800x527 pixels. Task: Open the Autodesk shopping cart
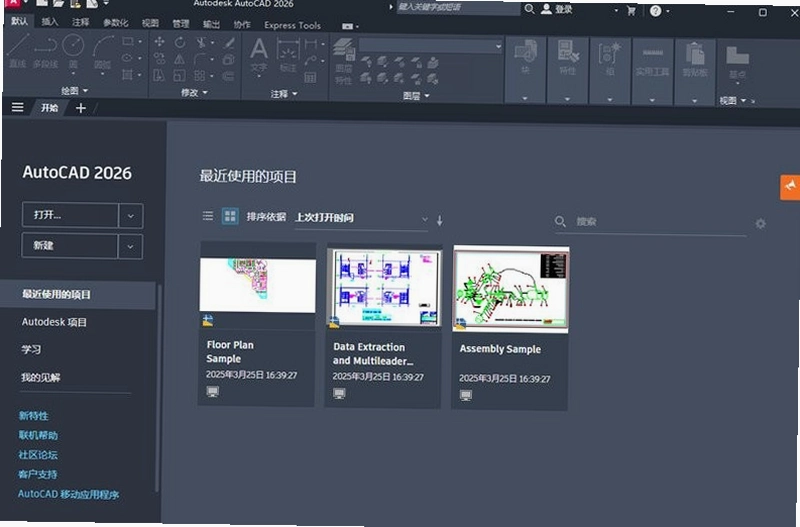coord(631,11)
